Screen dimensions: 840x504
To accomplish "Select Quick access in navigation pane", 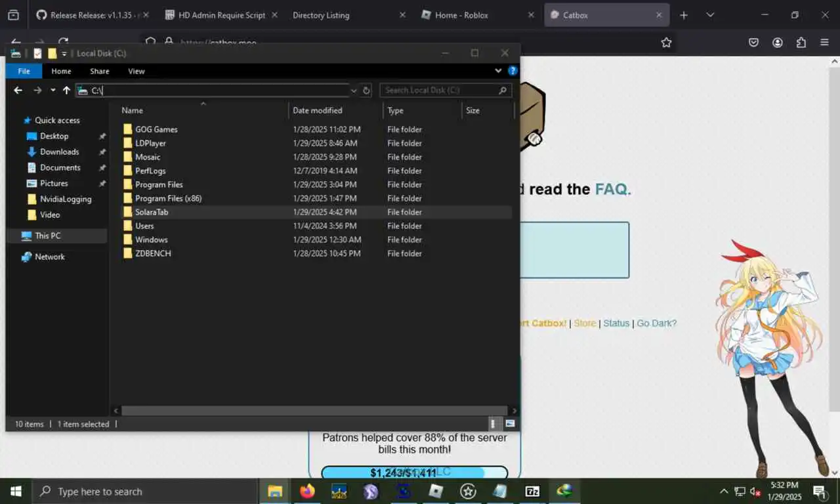I will click(57, 120).
